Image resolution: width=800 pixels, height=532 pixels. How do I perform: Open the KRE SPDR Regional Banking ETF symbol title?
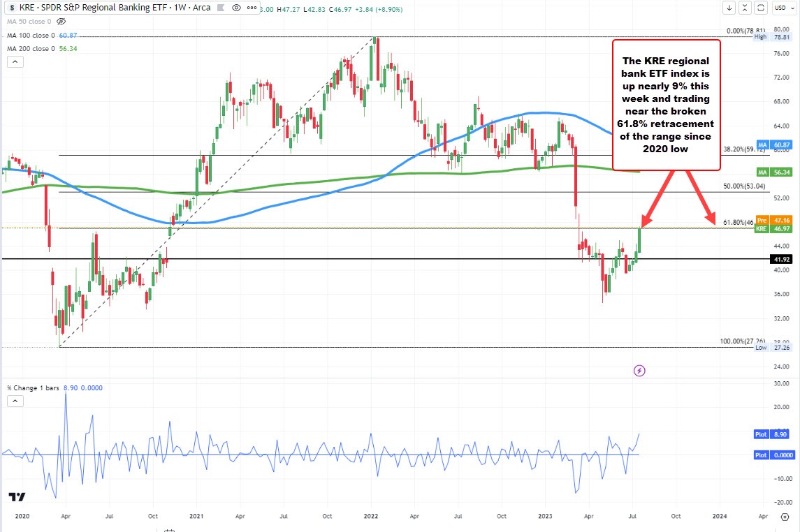115,8
